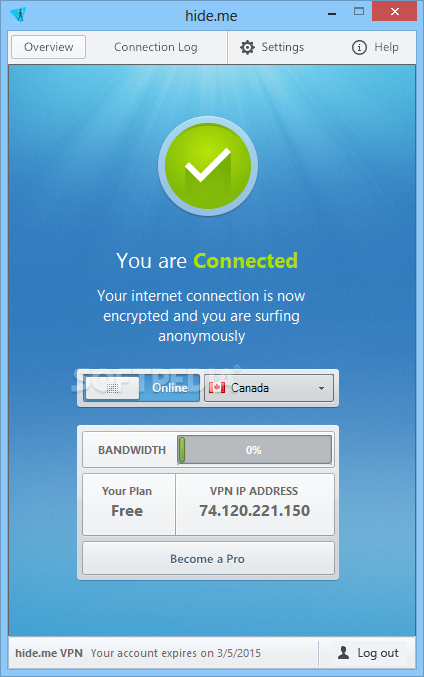Open the Settings tab

(x=272, y=47)
